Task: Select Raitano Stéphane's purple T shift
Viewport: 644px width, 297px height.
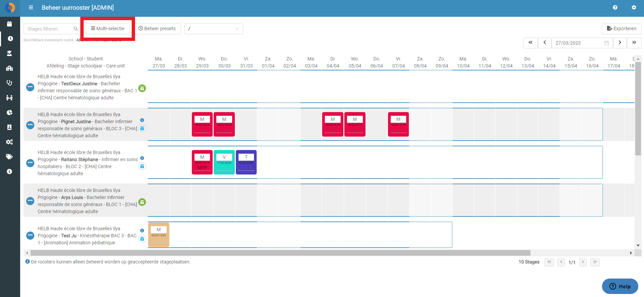Action: pos(246,162)
